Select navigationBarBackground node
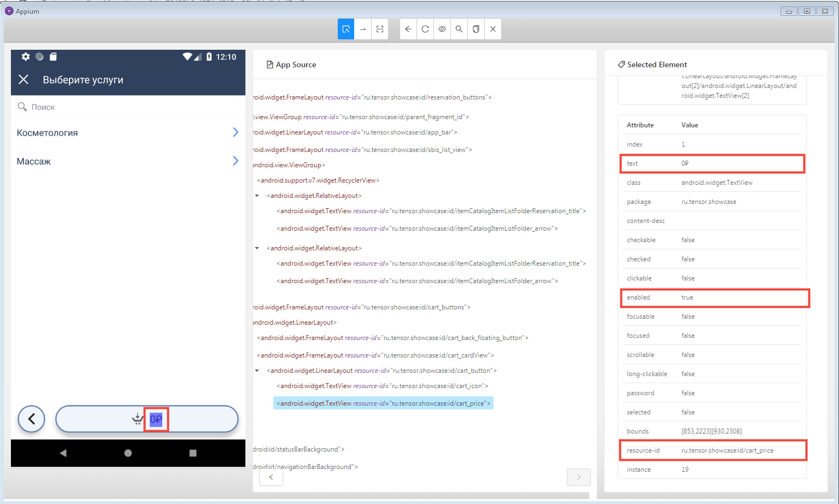 point(305,467)
